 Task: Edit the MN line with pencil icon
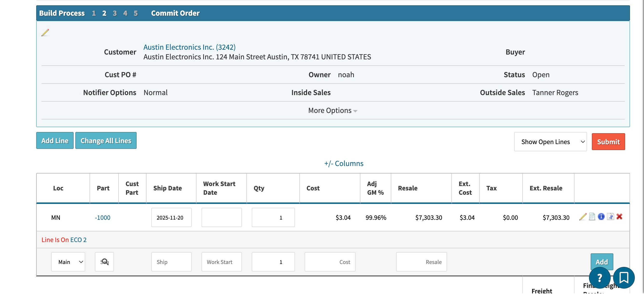[582, 217]
